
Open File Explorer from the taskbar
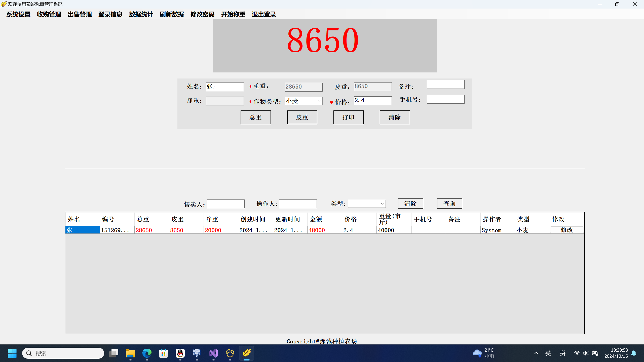pos(130,353)
